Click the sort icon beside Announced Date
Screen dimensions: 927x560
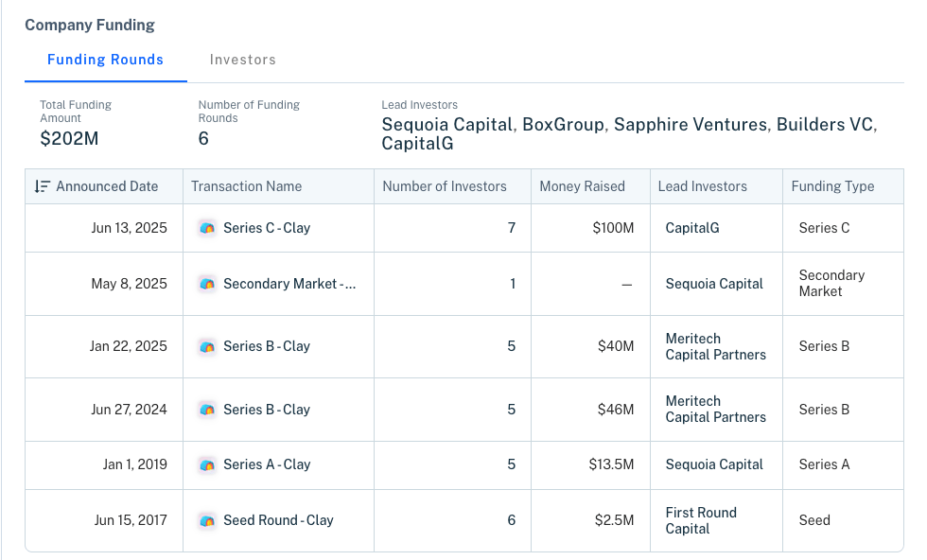point(42,186)
